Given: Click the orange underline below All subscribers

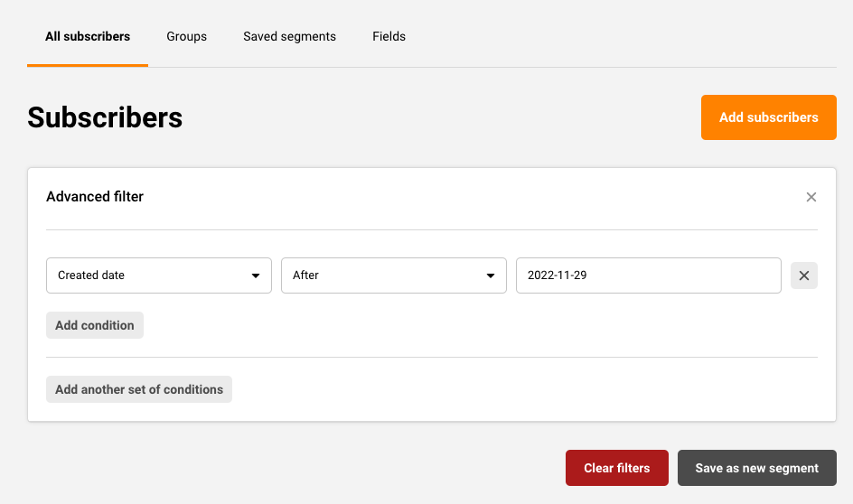Looking at the screenshot, I should pyautogui.click(x=88, y=65).
